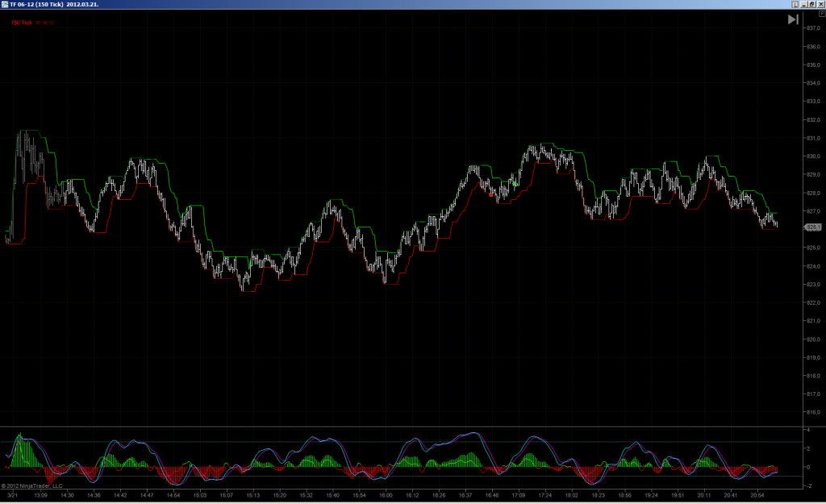826x504 pixels.
Task: Click the current price marker on the price axis
Action: (813, 227)
